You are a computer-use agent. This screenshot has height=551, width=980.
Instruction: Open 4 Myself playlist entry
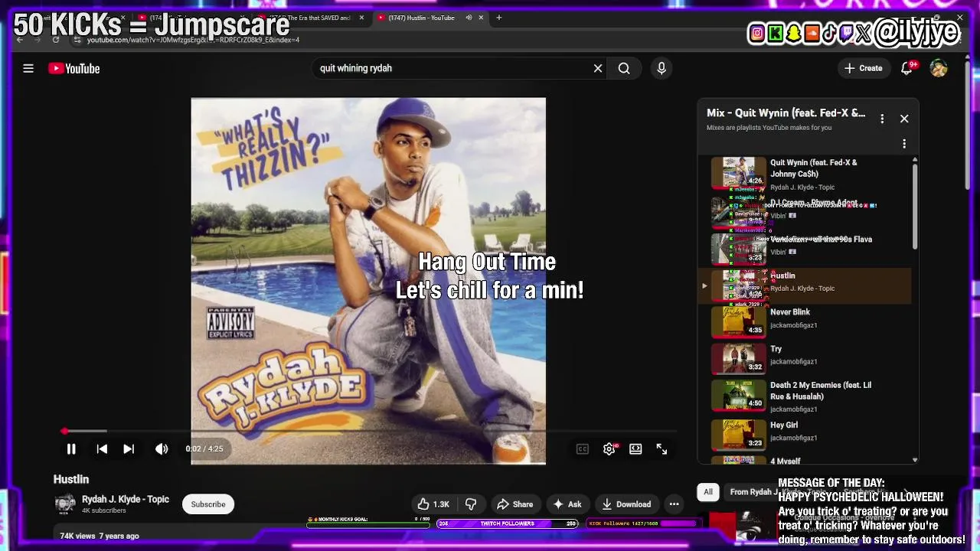pos(805,460)
